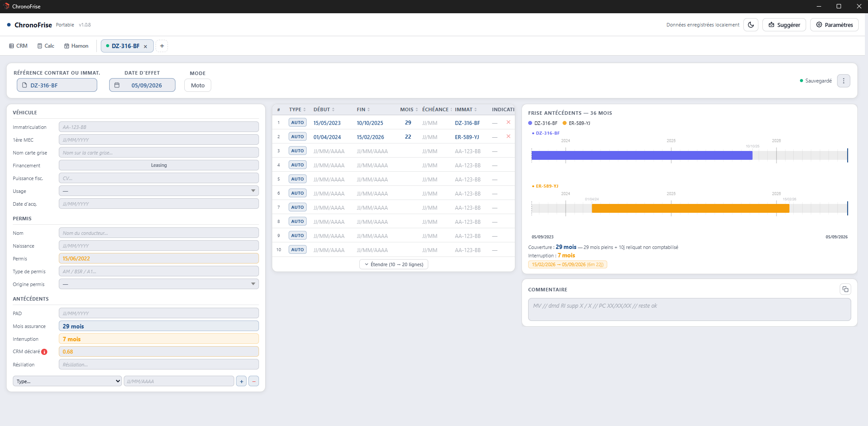Sort table by MOIS column
The image size is (868, 426).
point(417,109)
